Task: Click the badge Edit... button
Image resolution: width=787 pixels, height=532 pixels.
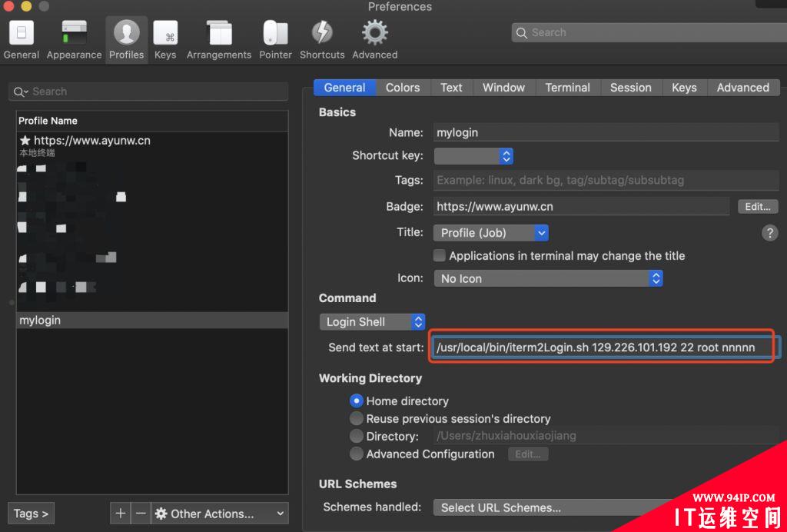Action: click(758, 206)
